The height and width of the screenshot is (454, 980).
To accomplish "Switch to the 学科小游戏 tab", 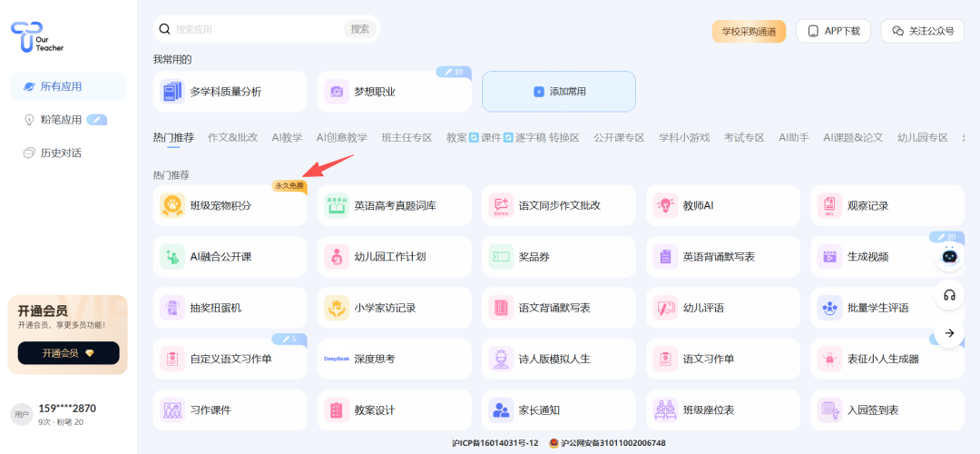I will (684, 138).
